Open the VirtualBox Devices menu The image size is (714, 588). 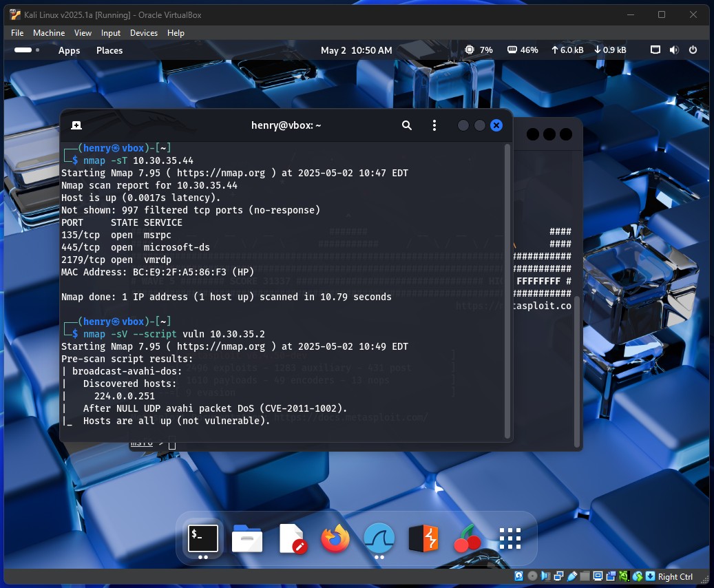click(x=144, y=33)
